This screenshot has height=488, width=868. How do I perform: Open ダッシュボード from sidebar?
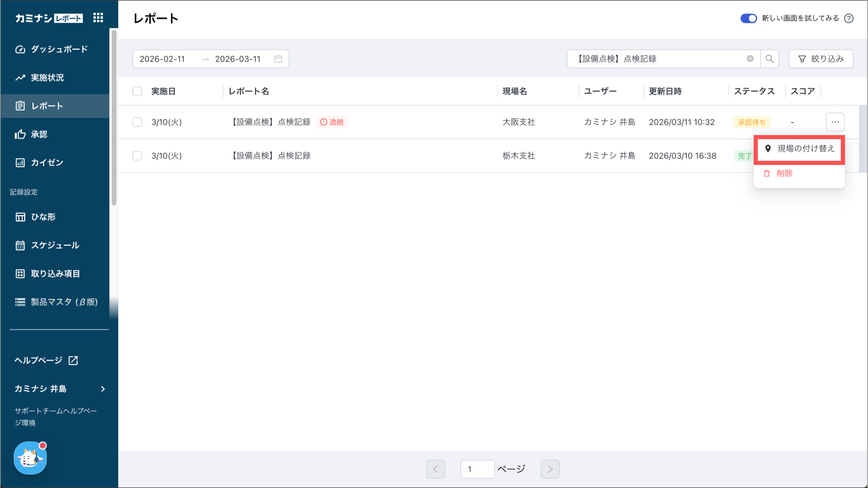coord(59,49)
